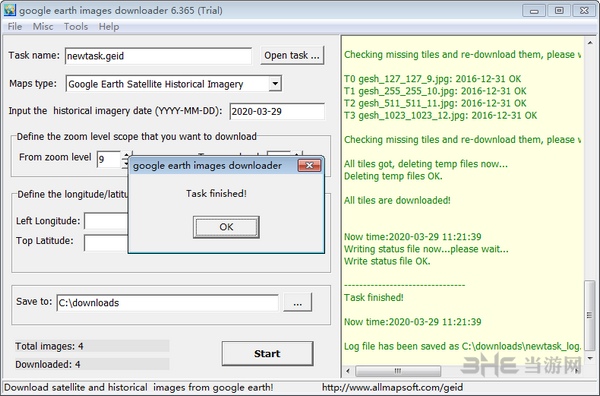Open the Misc menu
The height and width of the screenshot is (396, 600).
(x=43, y=26)
